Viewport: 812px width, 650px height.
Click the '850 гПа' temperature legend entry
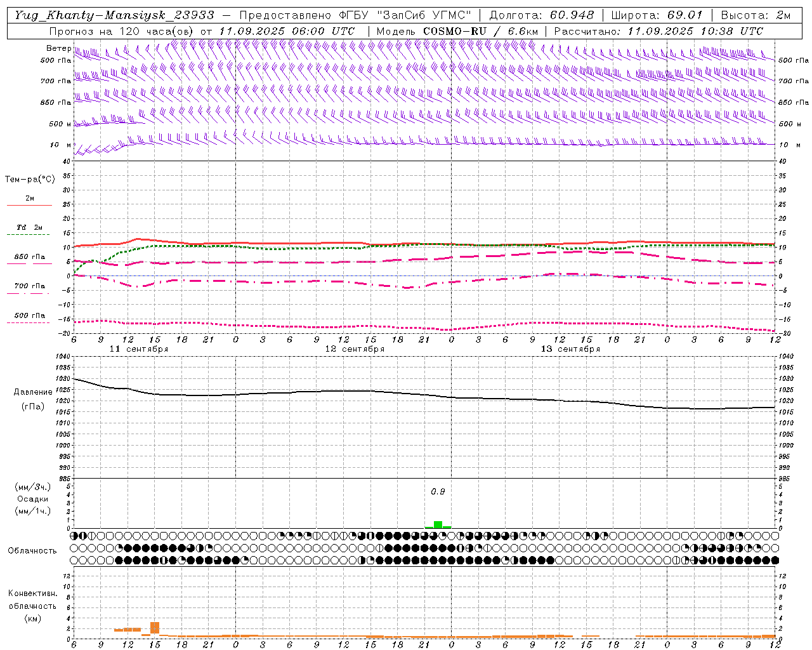[x=29, y=257]
